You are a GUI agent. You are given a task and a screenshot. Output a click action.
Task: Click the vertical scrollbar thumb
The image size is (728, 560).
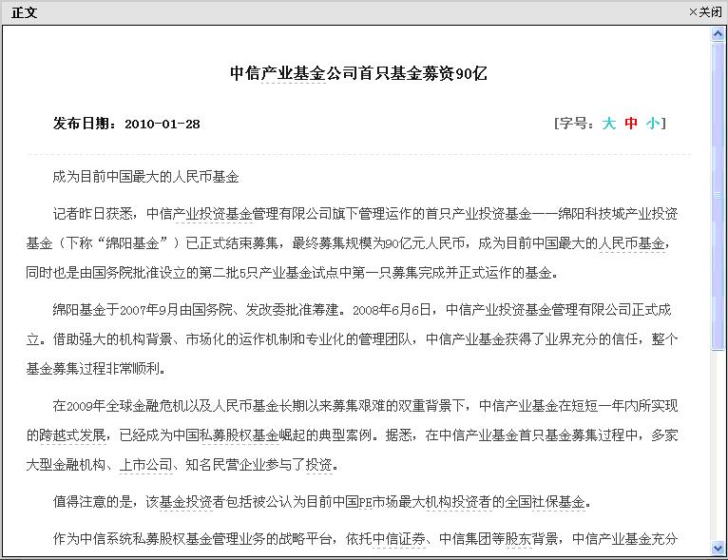click(x=718, y=195)
